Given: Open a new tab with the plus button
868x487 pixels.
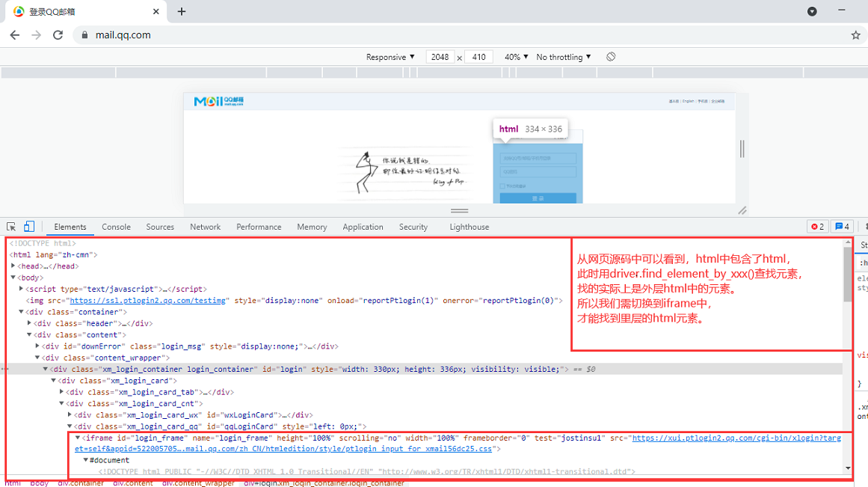Looking at the screenshot, I should [182, 11].
